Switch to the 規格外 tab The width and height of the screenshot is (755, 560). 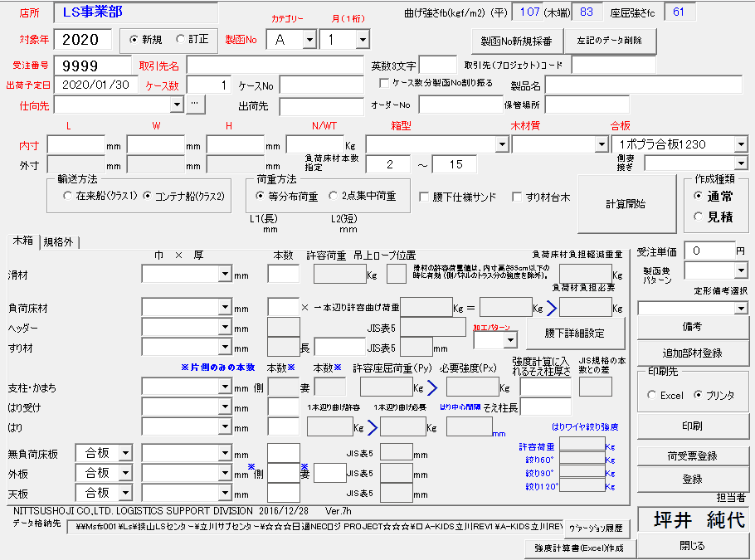[x=58, y=241]
